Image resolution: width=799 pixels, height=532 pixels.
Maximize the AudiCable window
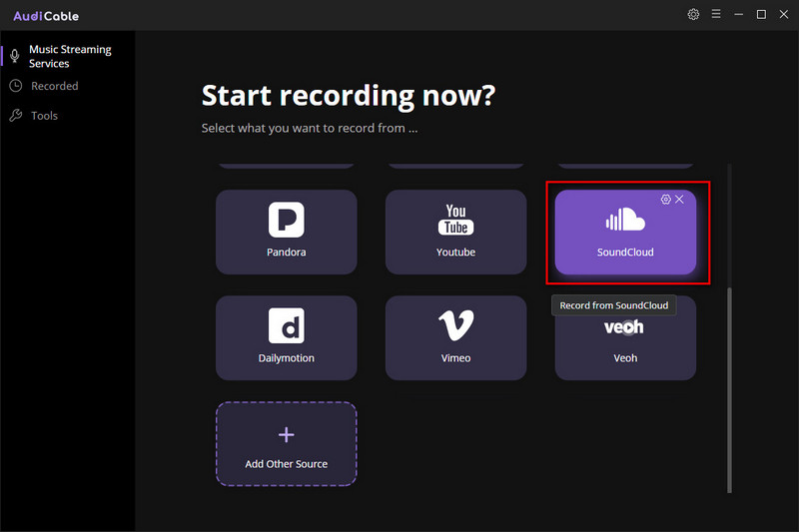point(761,14)
